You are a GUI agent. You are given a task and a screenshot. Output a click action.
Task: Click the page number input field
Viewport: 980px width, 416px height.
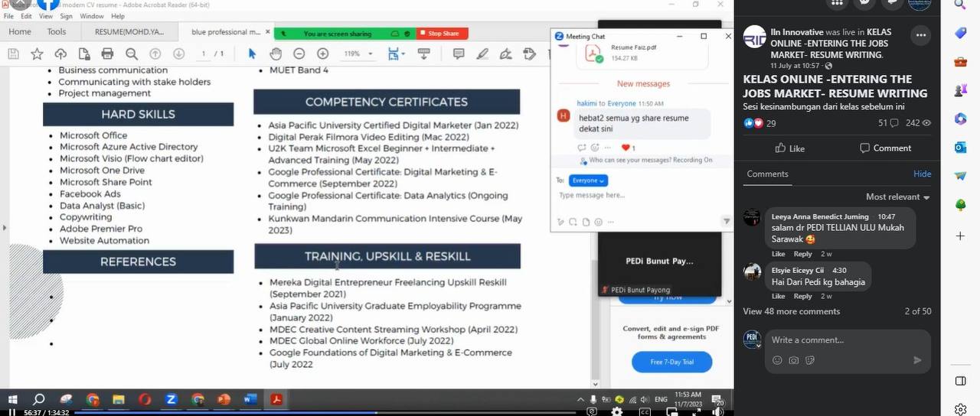pos(204,54)
